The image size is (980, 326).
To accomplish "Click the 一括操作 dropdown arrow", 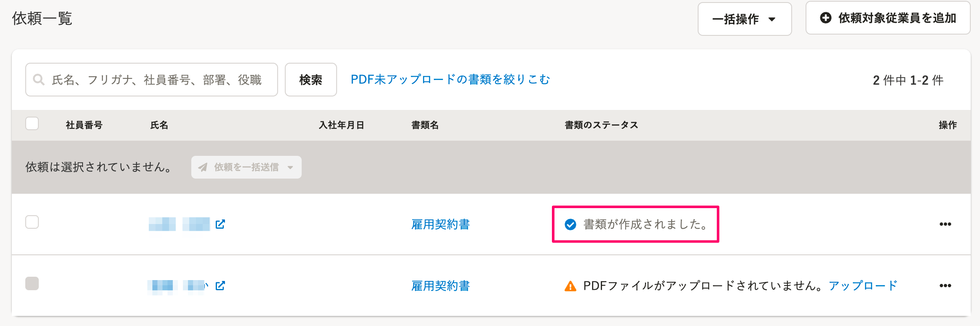I will tap(772, 19).
